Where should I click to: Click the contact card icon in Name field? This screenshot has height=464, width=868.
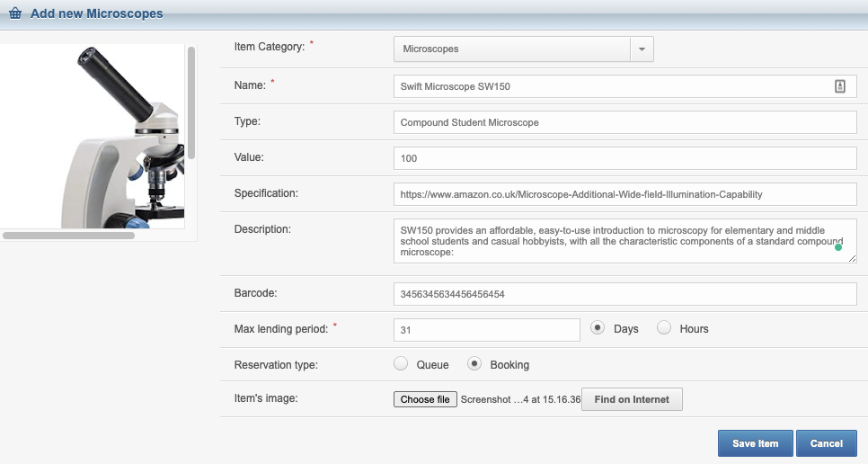pyautogui.click(x=840, y=86)
